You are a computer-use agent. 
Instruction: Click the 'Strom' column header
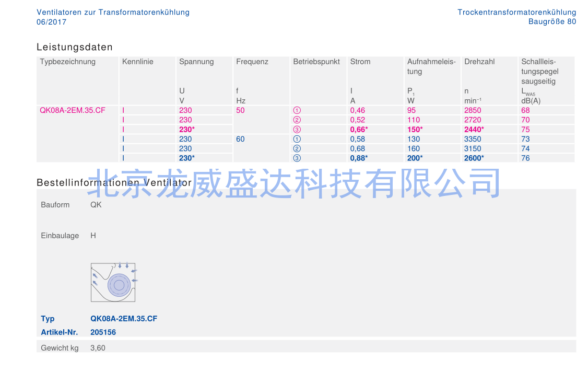360,62
